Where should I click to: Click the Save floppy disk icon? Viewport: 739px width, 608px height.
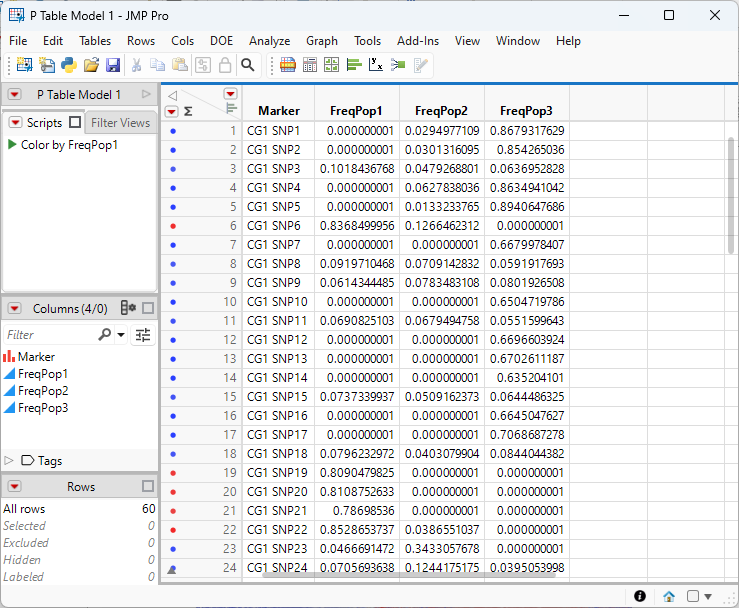point(113,65)
